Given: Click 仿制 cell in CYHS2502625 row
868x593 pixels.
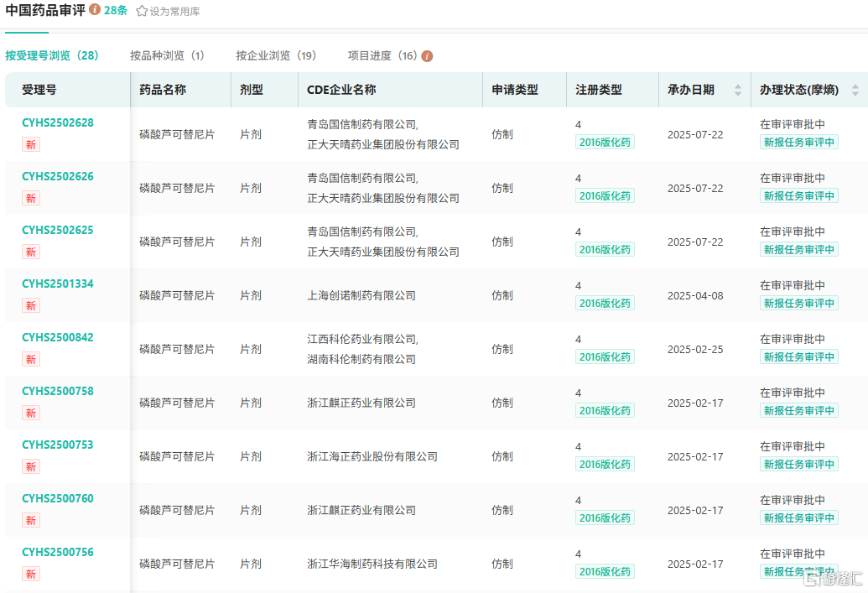Looking at the screenshot, I should [502, 242].
